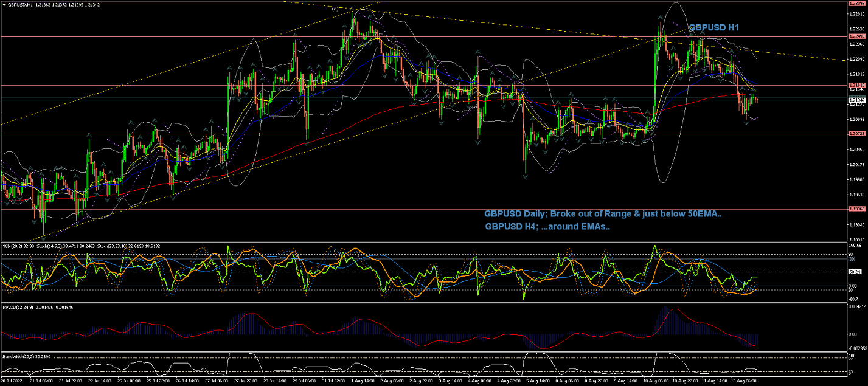Select the 'GBPUSD H1' blue chart label
The width and height of the screenshot is (868, 386).
[713, 28]
